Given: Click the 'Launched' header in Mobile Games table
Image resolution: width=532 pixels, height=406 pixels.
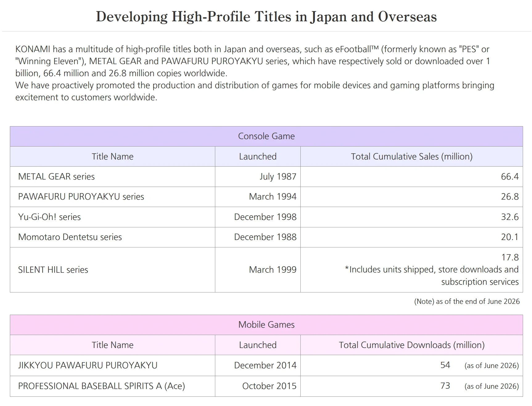Looking at the screenshot, I should coord(258,345).
